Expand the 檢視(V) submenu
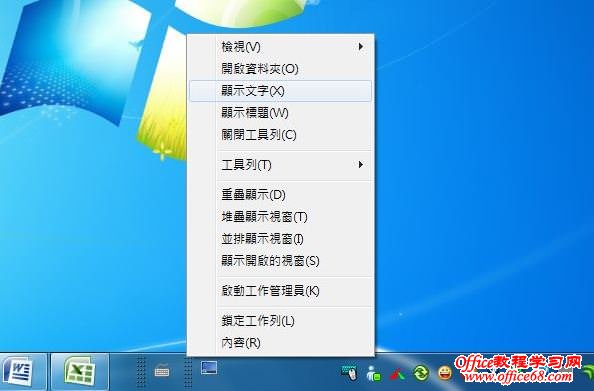The width and height of the screenshot is (594, 391). click(280, 47)
